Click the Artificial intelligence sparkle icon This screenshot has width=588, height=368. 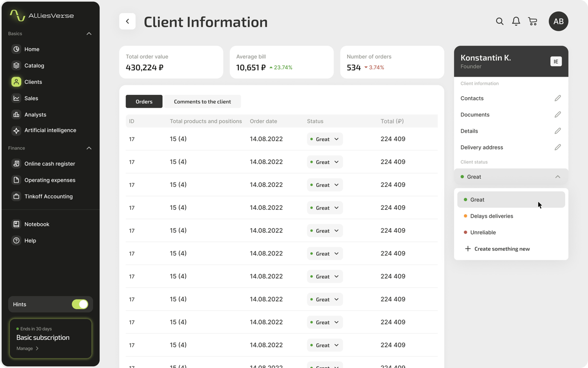(x=16, y=130)
